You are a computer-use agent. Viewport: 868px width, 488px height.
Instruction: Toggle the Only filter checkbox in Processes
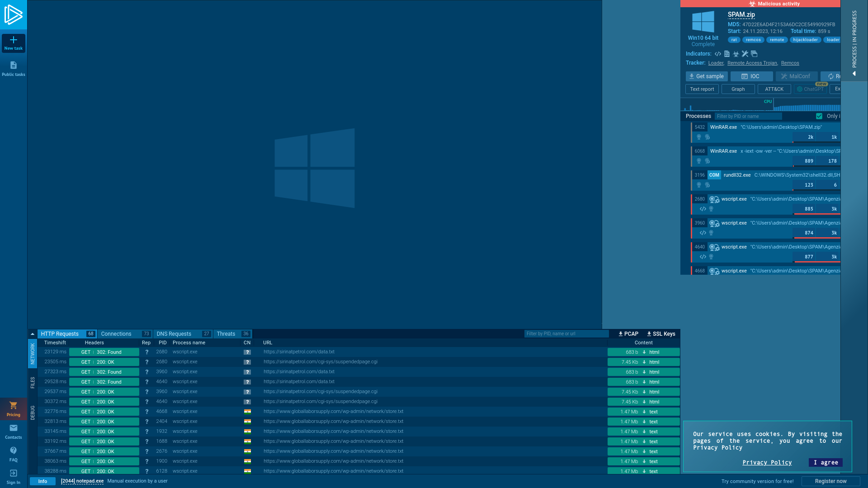[x=819, y=116]
